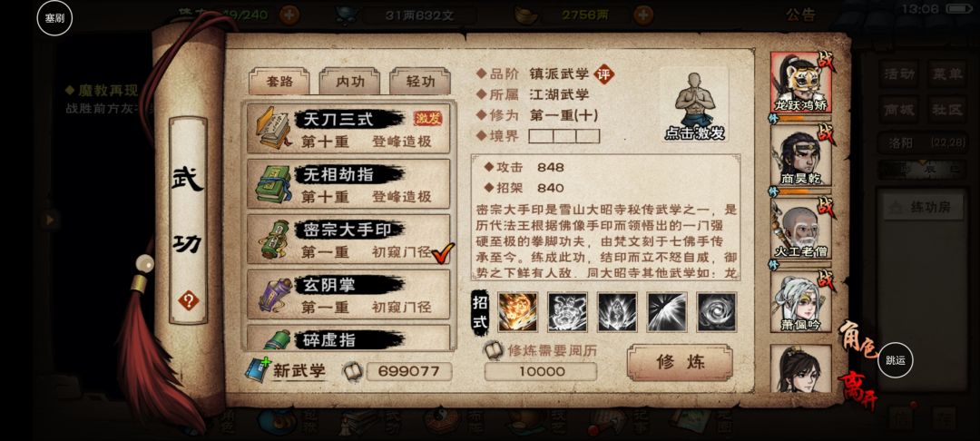The width and height of the screenshot is (980, 441).
Task: Toggle the 激发 tag on 天刀三式
Action: [x=427, y=118]
